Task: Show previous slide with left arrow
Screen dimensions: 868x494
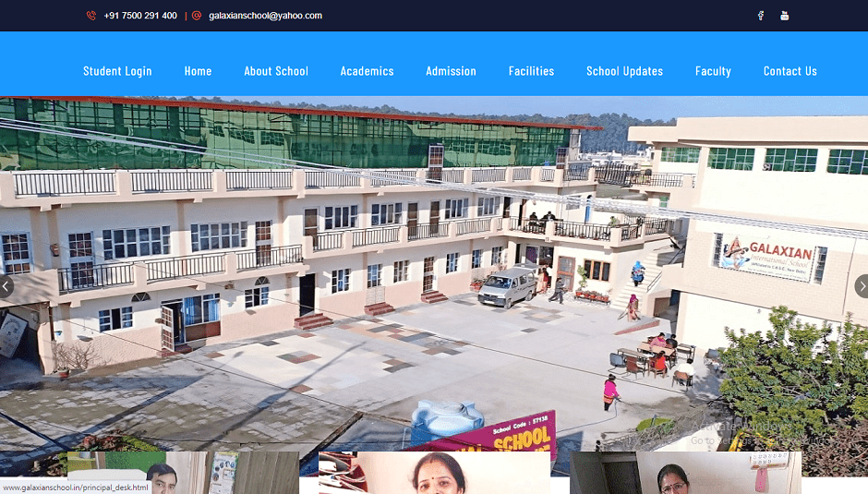Action: tap(6, 286)
